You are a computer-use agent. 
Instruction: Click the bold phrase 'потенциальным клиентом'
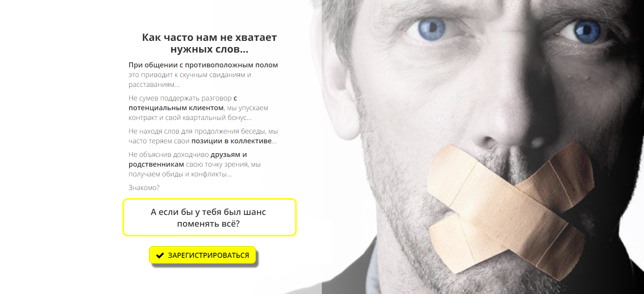point(176,108)
